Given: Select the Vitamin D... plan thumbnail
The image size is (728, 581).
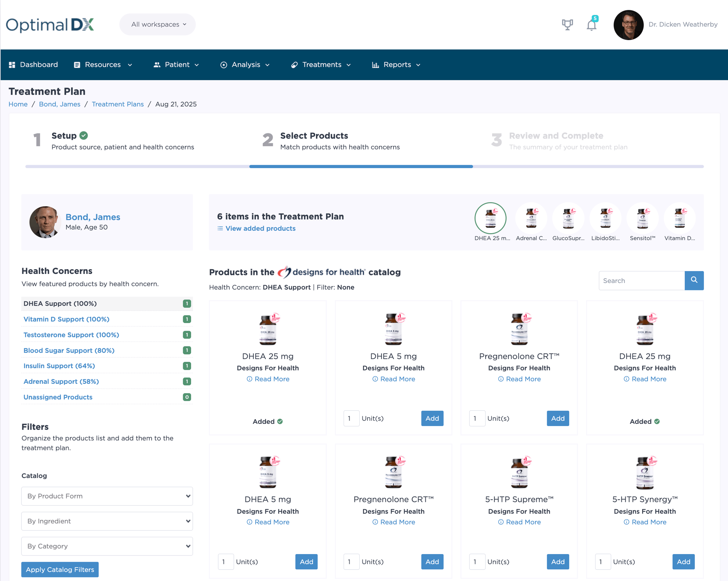Looking at the screenshot, I should (x=680, y=218).
